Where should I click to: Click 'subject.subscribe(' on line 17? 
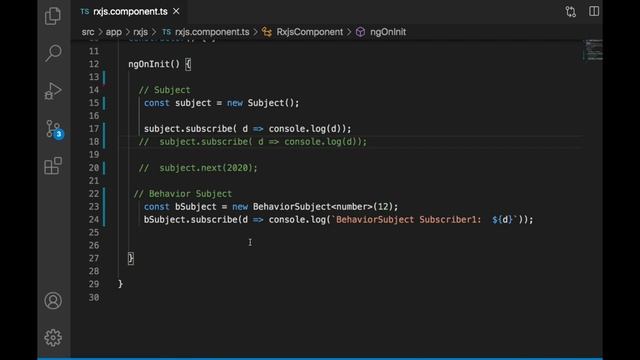(x=190, y=129)
